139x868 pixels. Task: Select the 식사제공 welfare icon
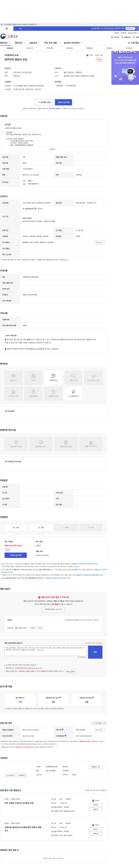[73, 394]
